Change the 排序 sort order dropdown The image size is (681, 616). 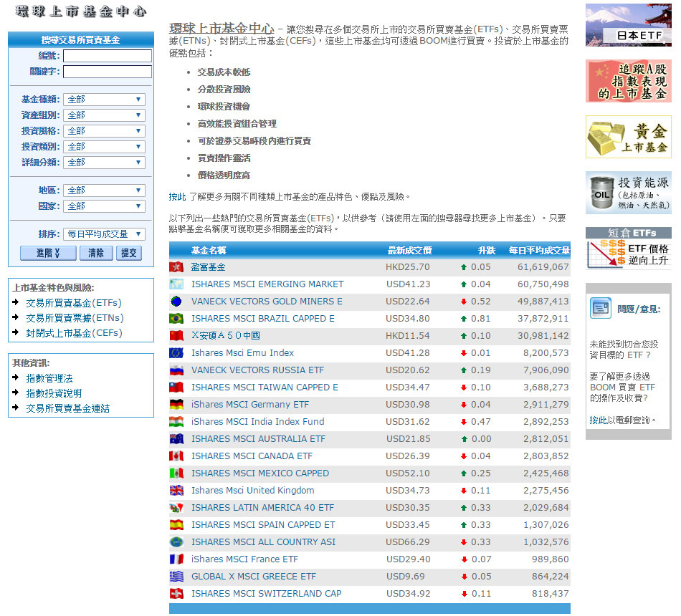[x=104, y=234]
